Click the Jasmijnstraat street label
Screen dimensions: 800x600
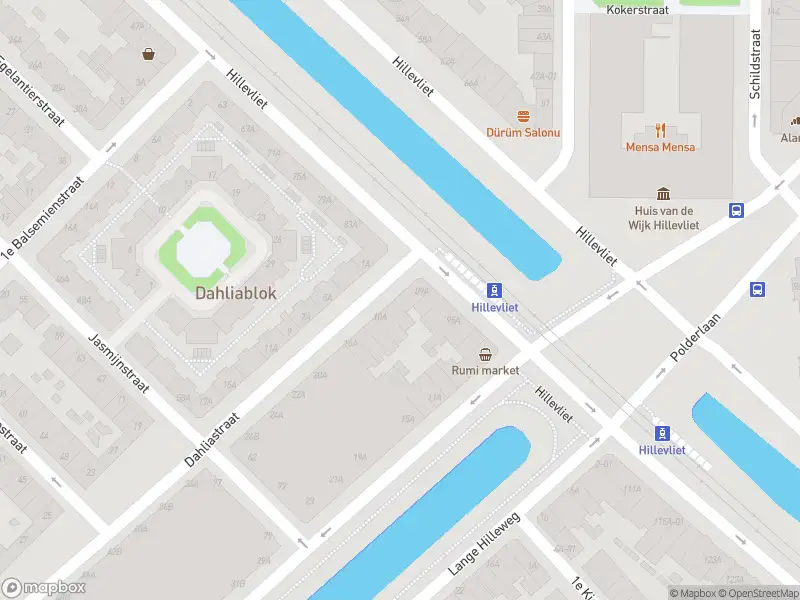[x=119, y=364]
